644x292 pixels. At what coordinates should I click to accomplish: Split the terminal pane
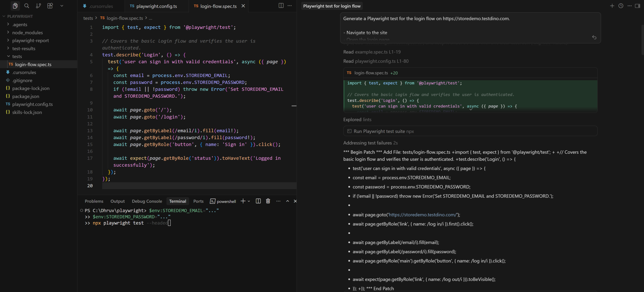point(258,201)
